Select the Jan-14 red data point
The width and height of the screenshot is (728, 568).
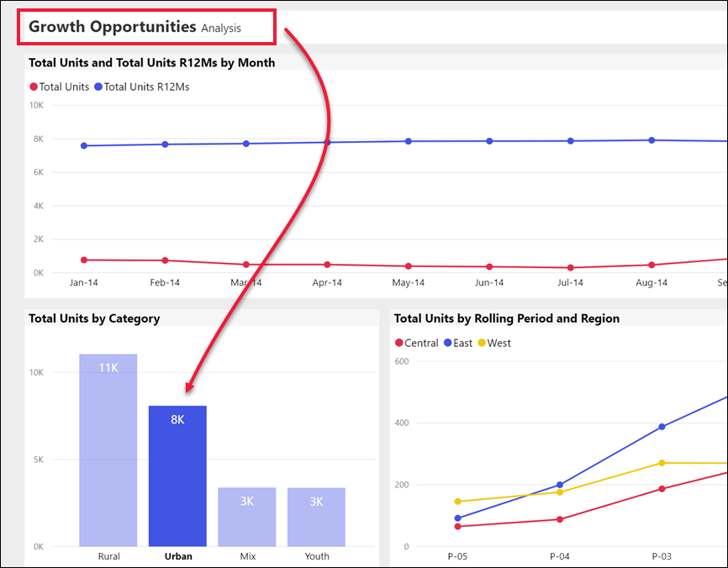82,260
